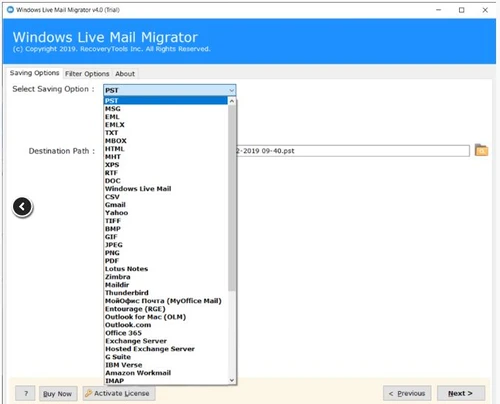500x404 pixels.
Task: Click the round black back arrow icon
Action: coord(22,207)
